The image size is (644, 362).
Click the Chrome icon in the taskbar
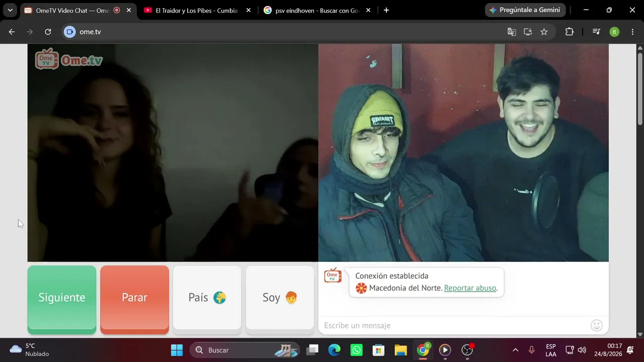point(423,350)
